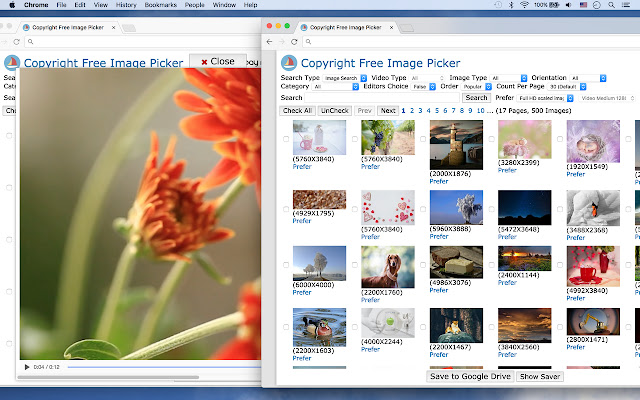Open the History menu
Screen dimensions: 640x400
[x=126, y=5]
